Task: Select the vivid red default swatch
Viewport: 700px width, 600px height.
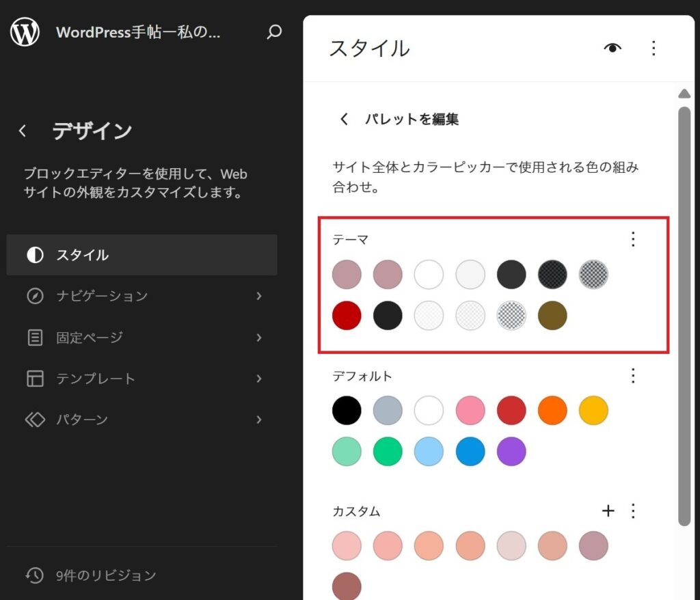Action: pyautogui.click(x=511, y=410)
